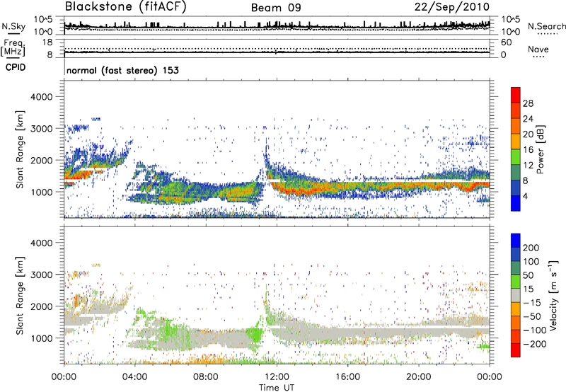Click the 1000 tick on the velocity panel
Viewport: 566px width, 392px height.
(41, 338)
